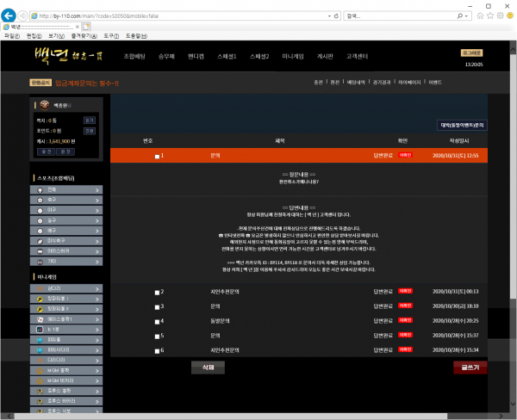This screenshot has height=420, width=517.
Task: Click the globe icon for 파워볼
Action: coord(40,340)
